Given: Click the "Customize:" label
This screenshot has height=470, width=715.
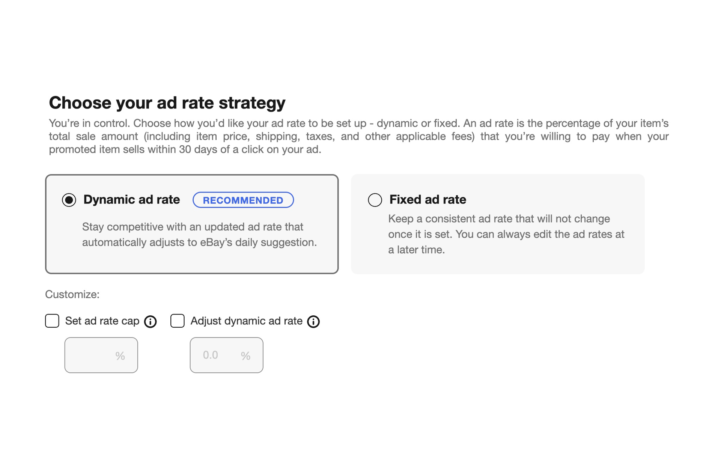Looking at the screenshot, I should 72,294.
